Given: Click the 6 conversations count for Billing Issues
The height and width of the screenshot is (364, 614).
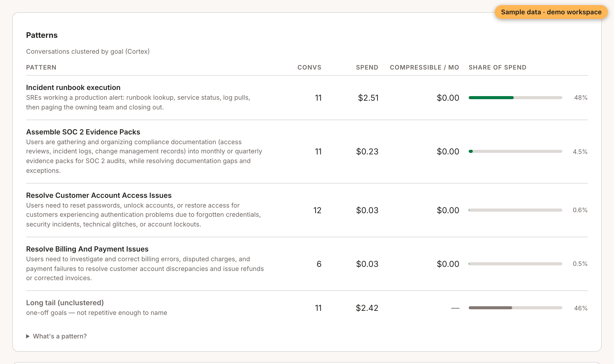Looking at the screenshot, I should [319, 264].
